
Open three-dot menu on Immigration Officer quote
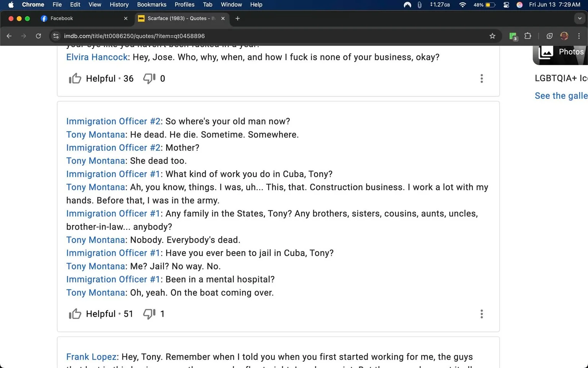(482, 314)
